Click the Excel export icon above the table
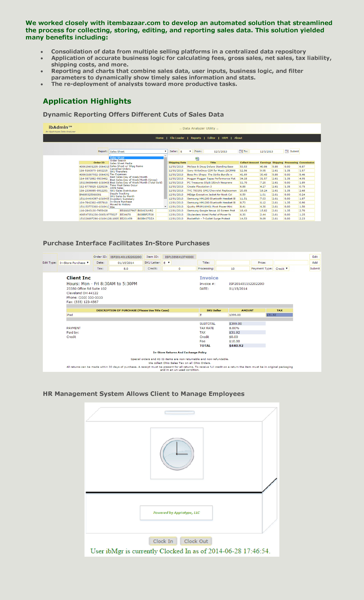Screen dimensions: 364x600 197,159
